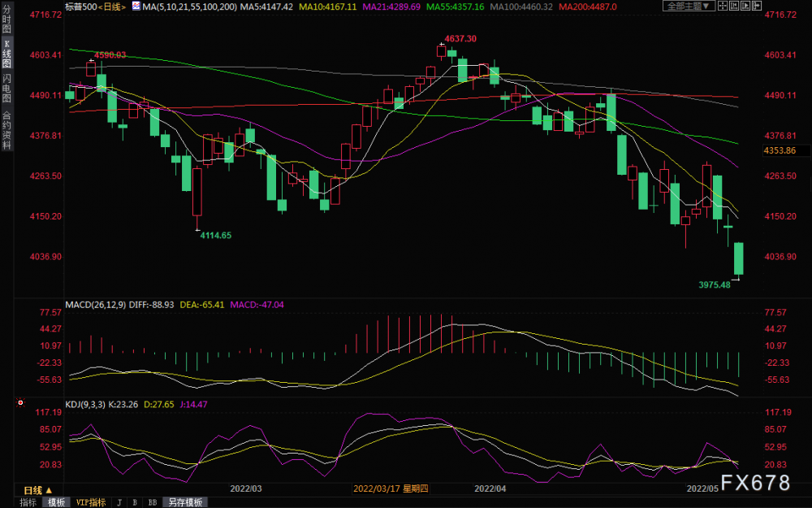Toggle the BB template button
812x508 pixels.
coord(153,502)
